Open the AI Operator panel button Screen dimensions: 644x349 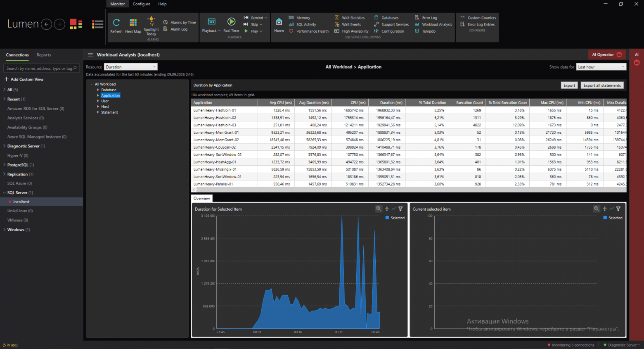pos(607,55)
